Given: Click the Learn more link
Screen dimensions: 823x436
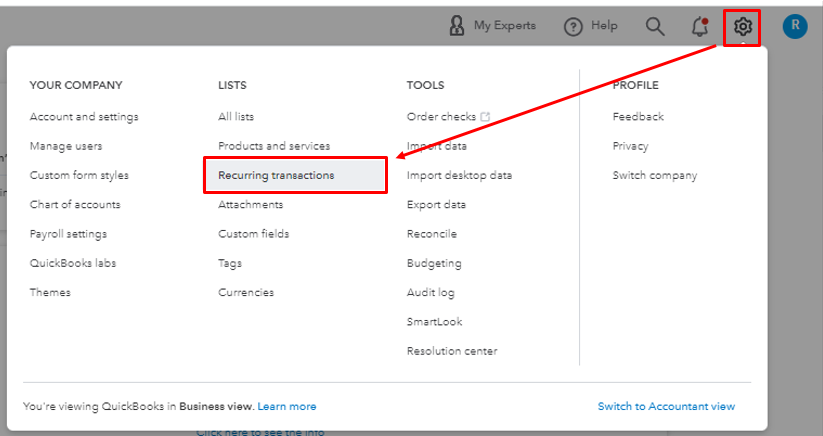Looking at the screenshot, I should (287, 407).
